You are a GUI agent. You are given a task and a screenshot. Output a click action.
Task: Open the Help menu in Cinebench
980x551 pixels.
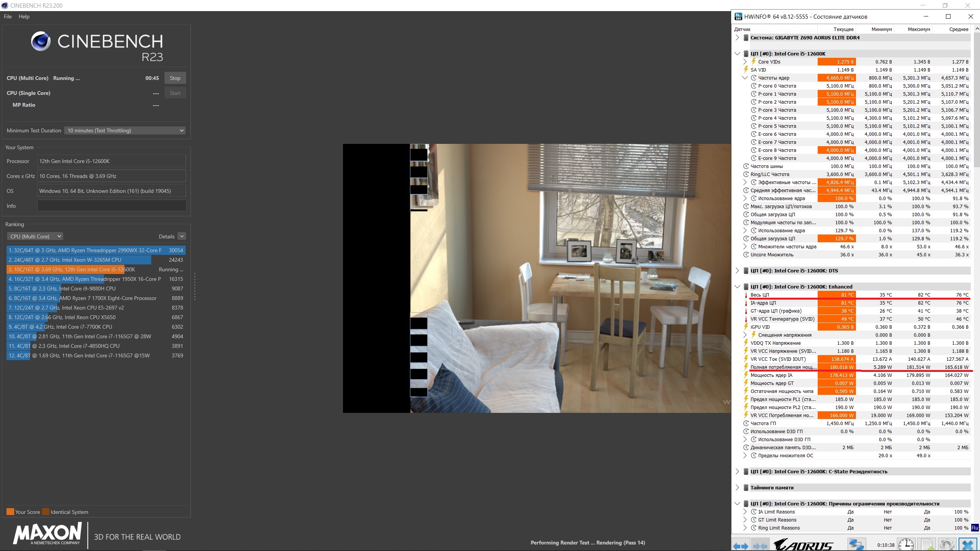click(x=24, y=16)
